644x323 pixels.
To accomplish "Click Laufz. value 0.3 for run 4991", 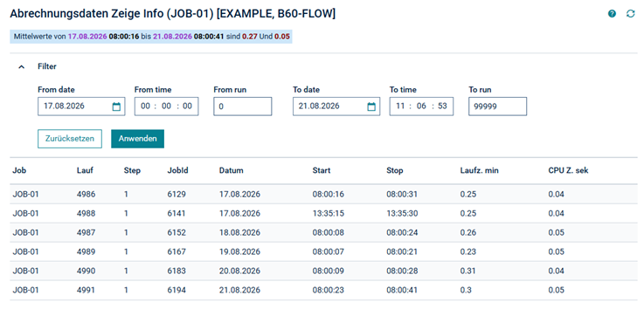I will point(466,290).
